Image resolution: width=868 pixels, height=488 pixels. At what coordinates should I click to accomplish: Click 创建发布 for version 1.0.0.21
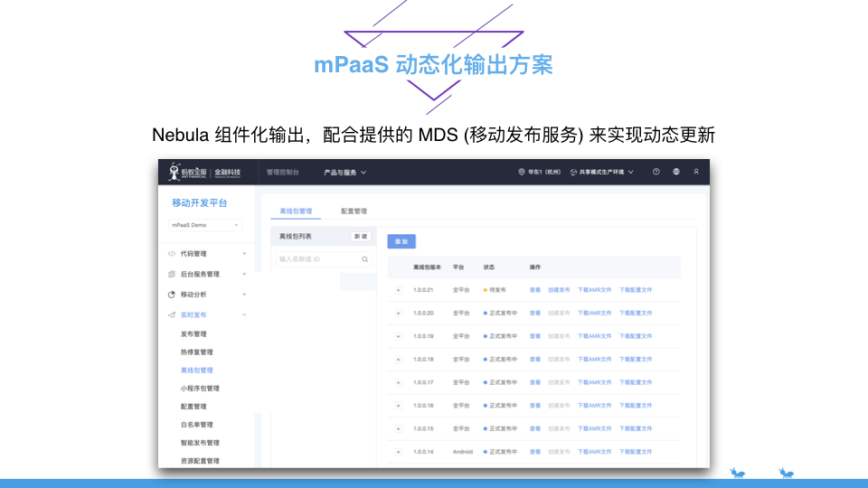click(559, 290)
